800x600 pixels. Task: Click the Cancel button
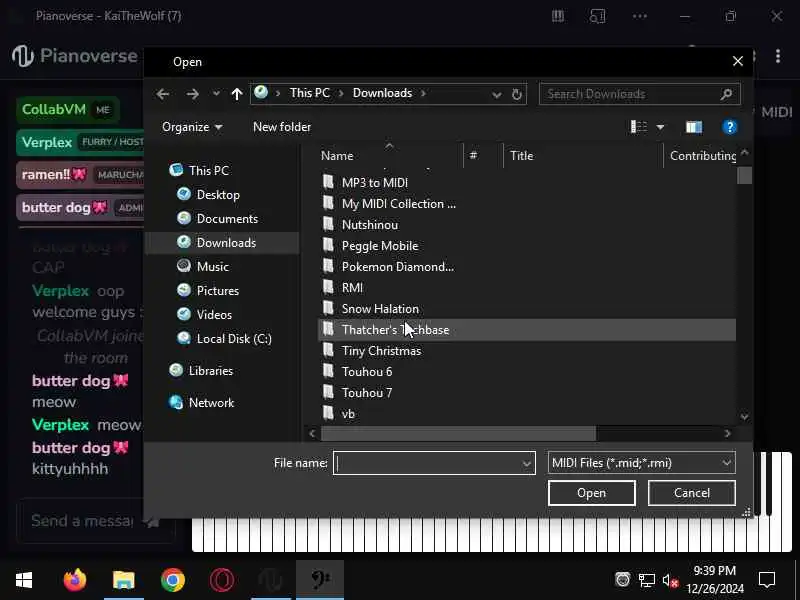(x=691, y=493)
